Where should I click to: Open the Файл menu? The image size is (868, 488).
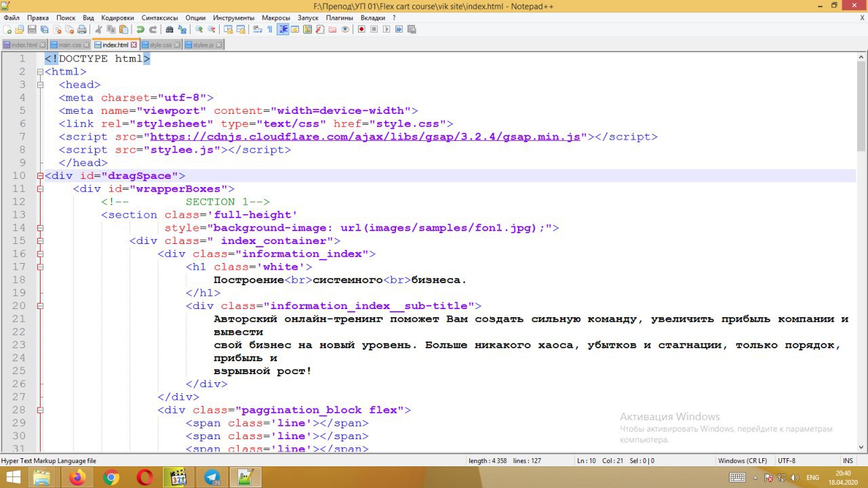click(x=12, y=18)
